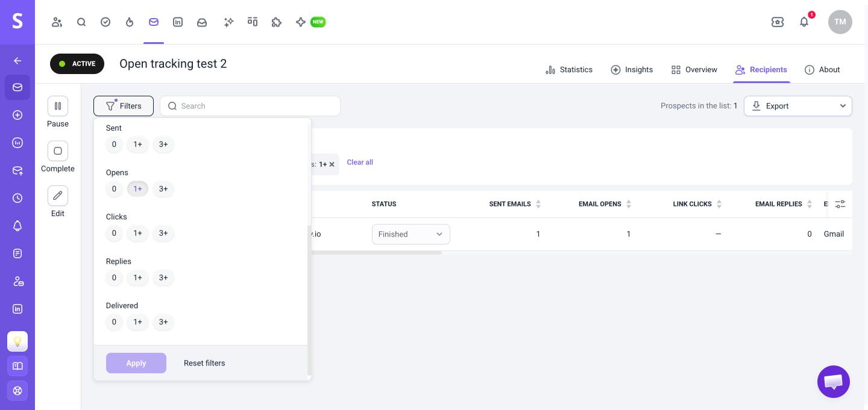Screen dimensions: 868x410
Task: Select Clicks filter value 0
Action: coord(114,233)
